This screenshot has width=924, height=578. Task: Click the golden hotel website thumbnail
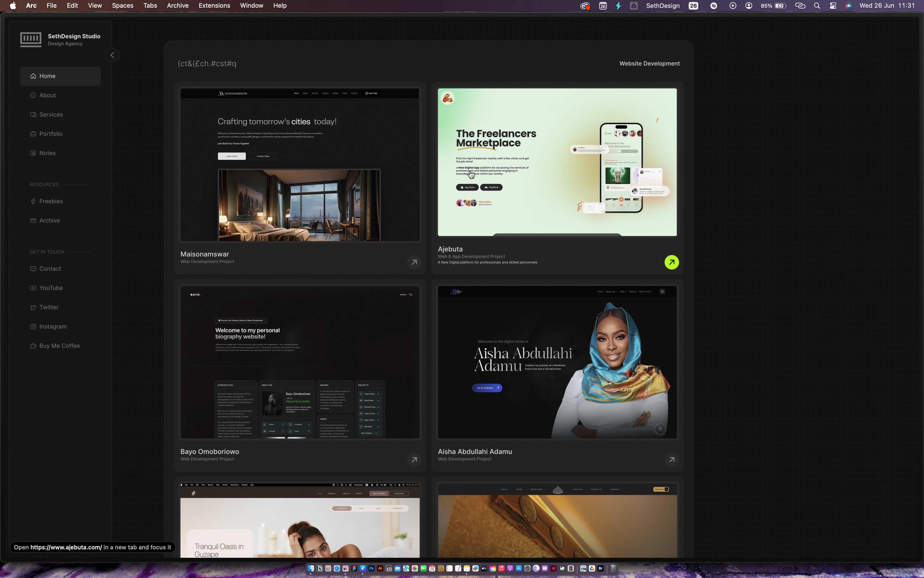click(557, 520)
